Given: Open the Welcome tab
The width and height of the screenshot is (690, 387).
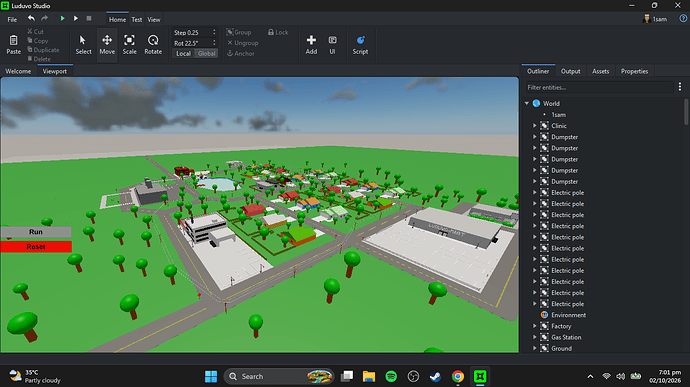Looking at the screenshot, I should [x=18, y=71].
